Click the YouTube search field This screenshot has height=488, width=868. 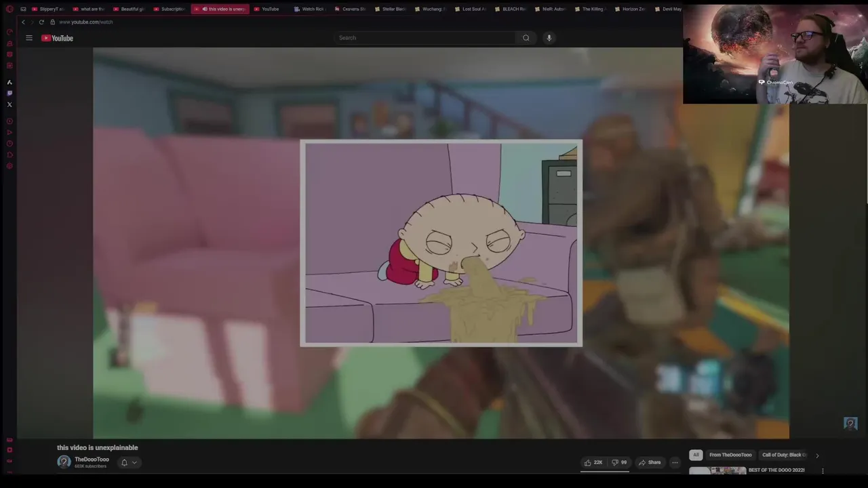(426, 38)
